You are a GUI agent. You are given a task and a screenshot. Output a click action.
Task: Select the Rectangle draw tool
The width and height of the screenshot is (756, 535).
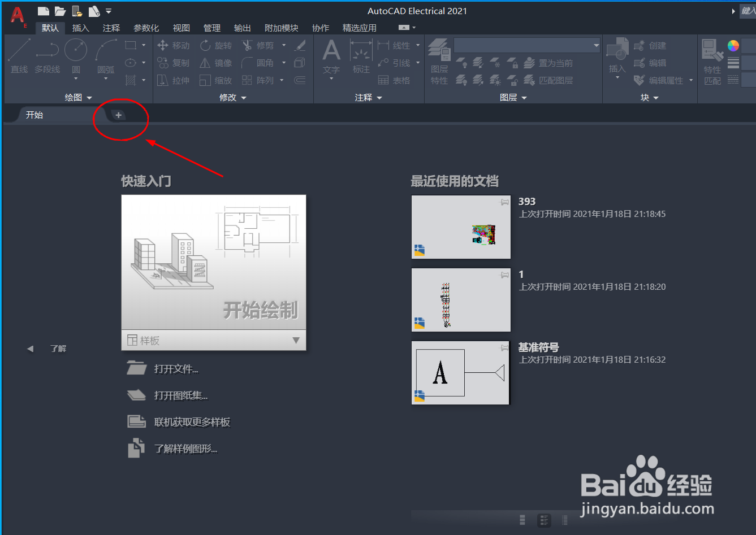131,45
